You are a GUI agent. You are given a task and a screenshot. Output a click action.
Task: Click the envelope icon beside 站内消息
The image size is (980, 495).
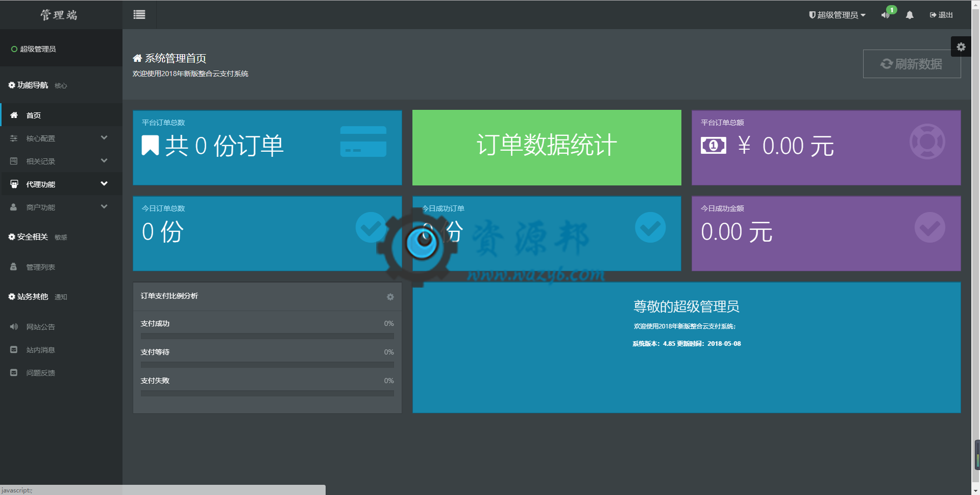coord(14,350)
